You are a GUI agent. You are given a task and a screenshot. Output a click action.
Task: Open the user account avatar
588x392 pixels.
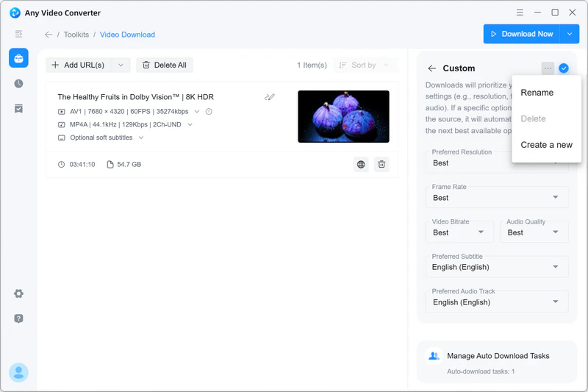click(x=19, y=372)
